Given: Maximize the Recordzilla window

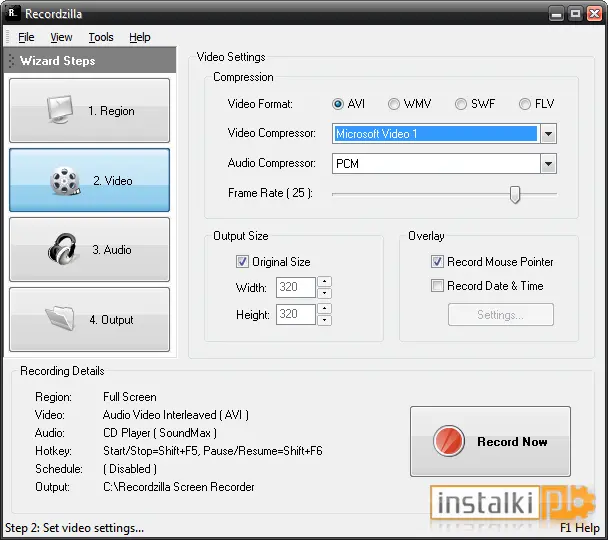Looking at the screenshot, I should pos(575,14).
